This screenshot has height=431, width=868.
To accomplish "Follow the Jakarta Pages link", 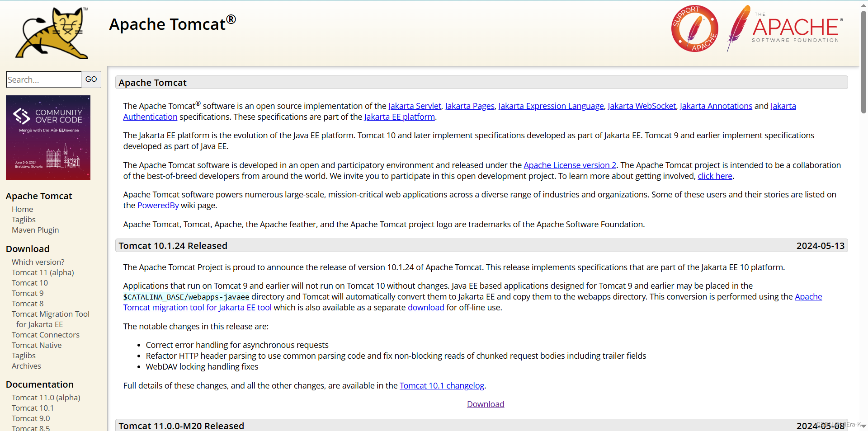I will click(470, 106).
